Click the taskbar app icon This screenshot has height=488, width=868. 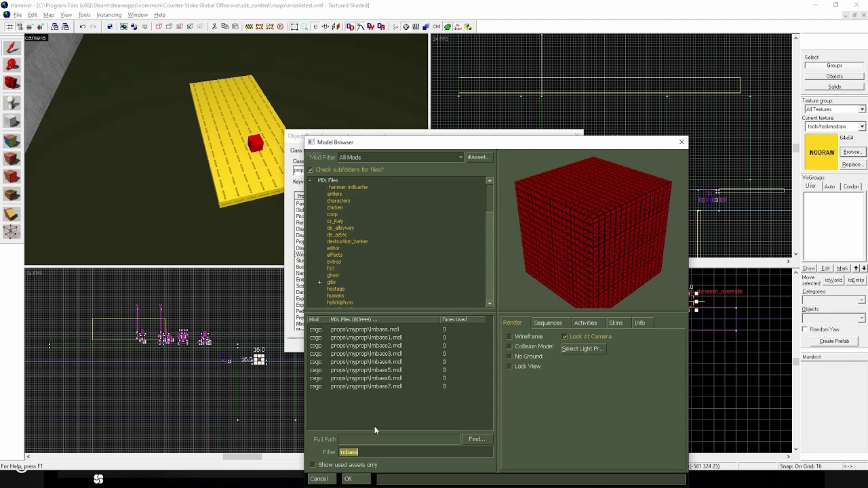click(98, 479)
